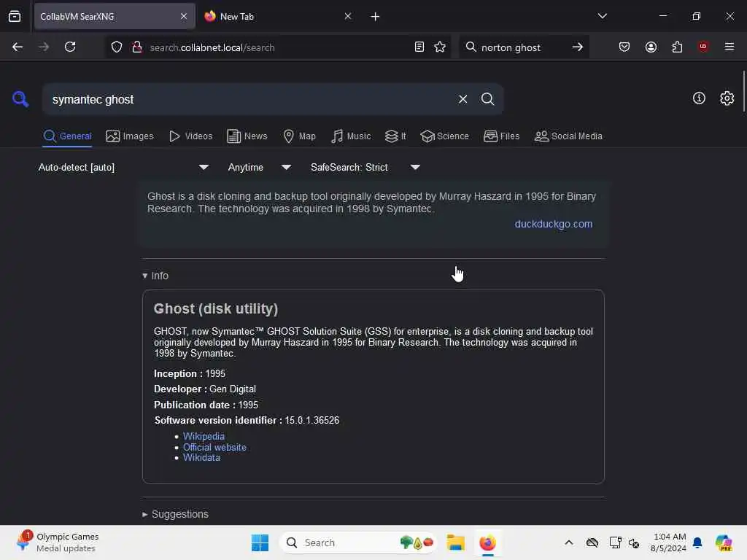Open the SearXNG about info icon

pyautogui.click(x=699, y=98)
